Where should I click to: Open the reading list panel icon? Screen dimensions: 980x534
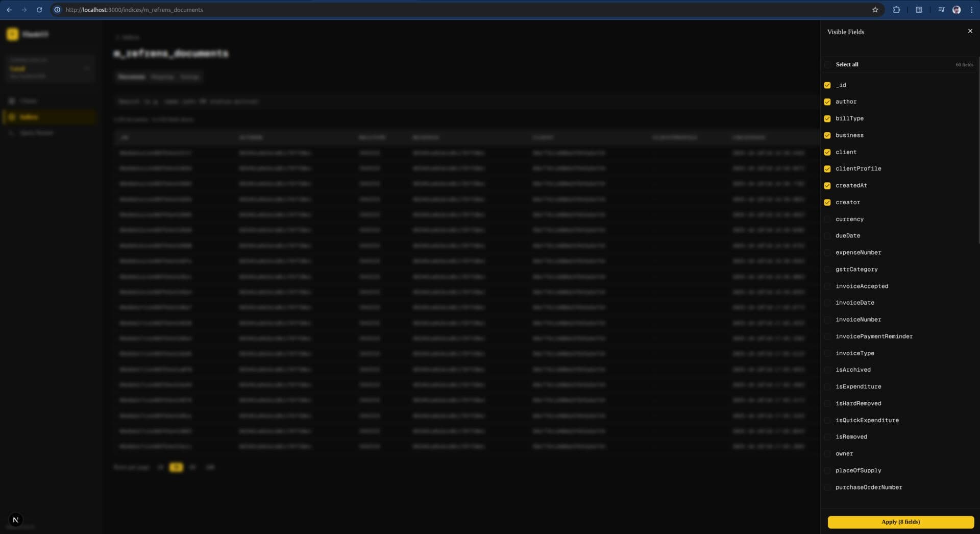pos(919,10)
